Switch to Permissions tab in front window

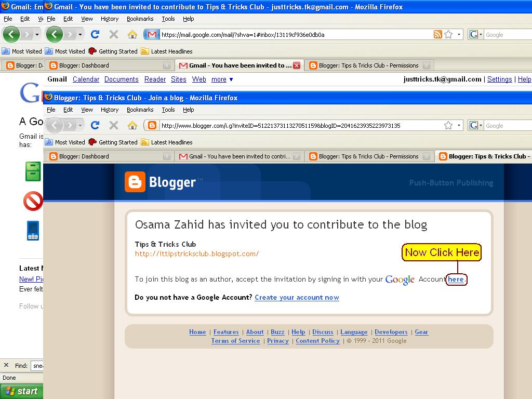coord(369,156)
